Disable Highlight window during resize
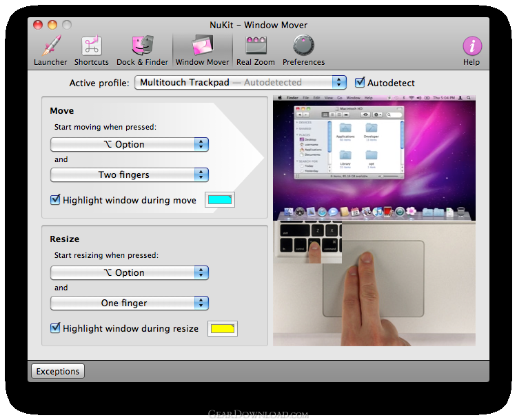 click(55, 328)
